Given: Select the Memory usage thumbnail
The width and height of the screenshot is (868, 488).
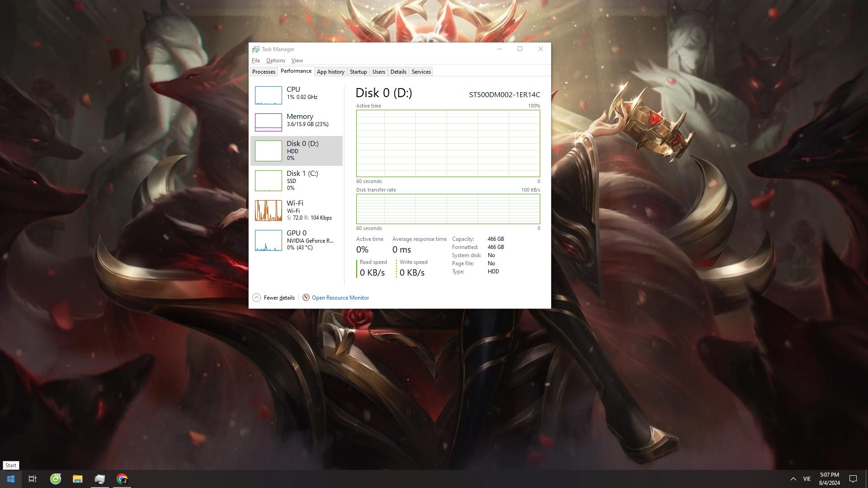Looking at the screenshot, I should tap(268, 122).
